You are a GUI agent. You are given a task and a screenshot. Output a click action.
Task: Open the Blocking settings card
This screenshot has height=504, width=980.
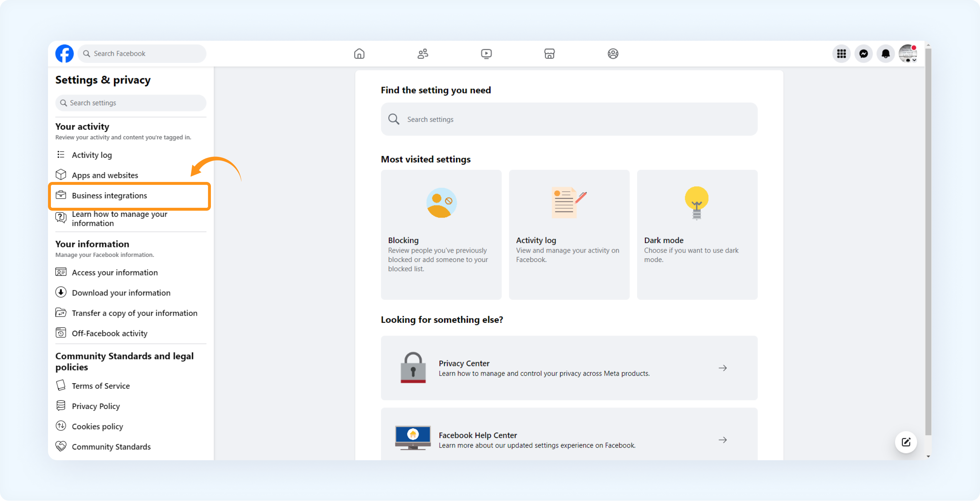(441, 235)
